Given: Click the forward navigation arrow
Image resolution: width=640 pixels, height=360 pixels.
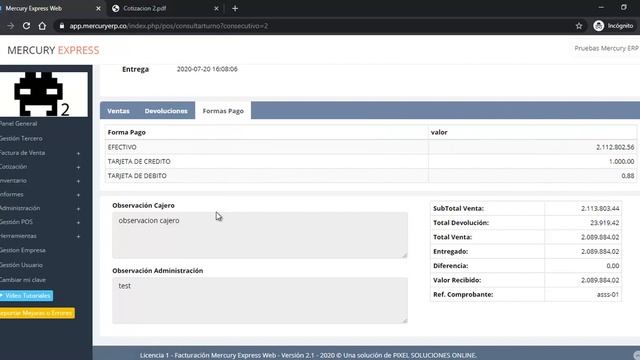Looking at the screenshot, I should (11, 26).
